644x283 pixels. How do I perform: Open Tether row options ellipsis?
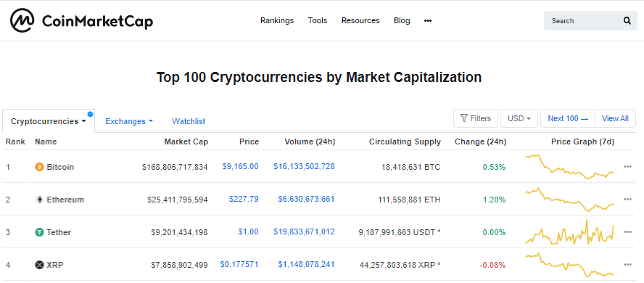627,232
